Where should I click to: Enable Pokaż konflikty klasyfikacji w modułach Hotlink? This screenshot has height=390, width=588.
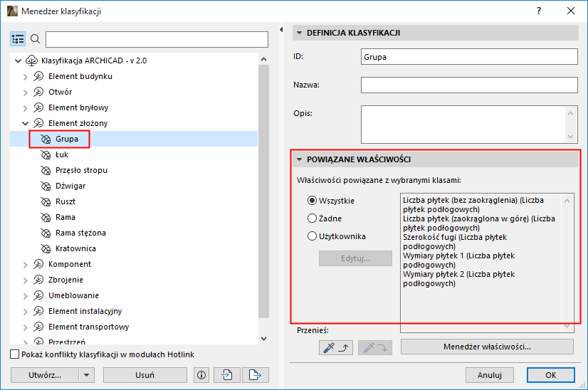click(15, 354)
